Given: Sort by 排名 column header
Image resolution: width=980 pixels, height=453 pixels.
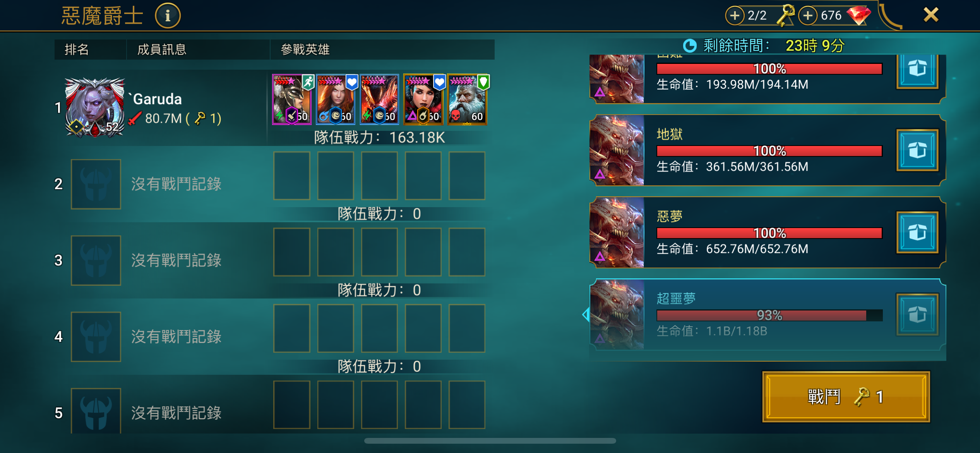Looking at the screenshot, I should pos(77,50).
